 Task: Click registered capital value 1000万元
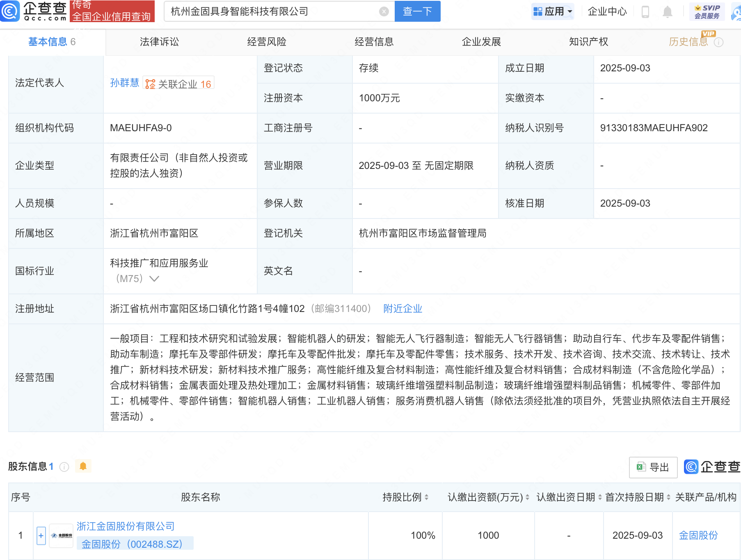pyautogui.click(x=379, y=98)
